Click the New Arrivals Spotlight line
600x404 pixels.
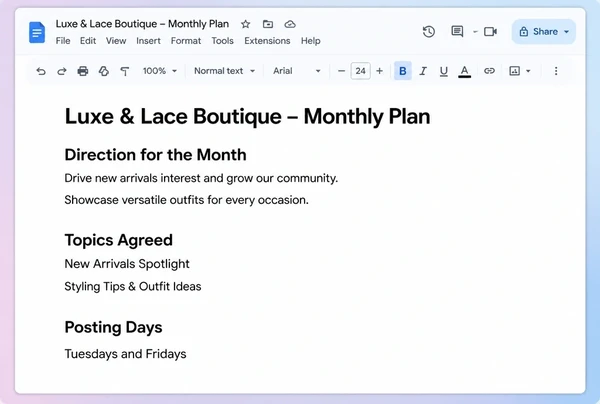(x=127, y=264)
